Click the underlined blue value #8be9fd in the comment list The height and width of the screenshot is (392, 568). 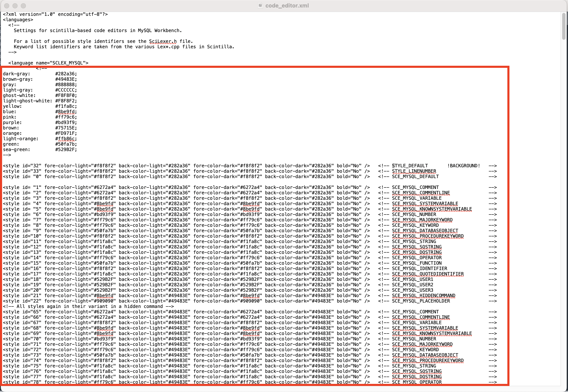pos(65,112)
